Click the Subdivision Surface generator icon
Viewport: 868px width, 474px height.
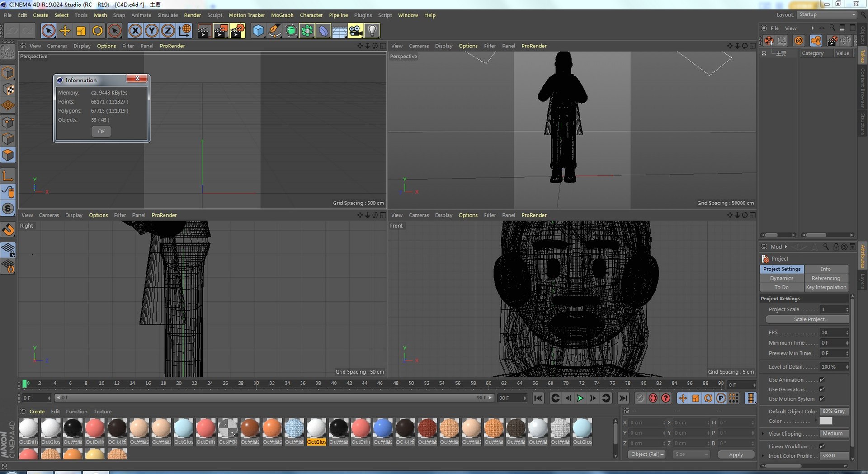pos(291,31)
